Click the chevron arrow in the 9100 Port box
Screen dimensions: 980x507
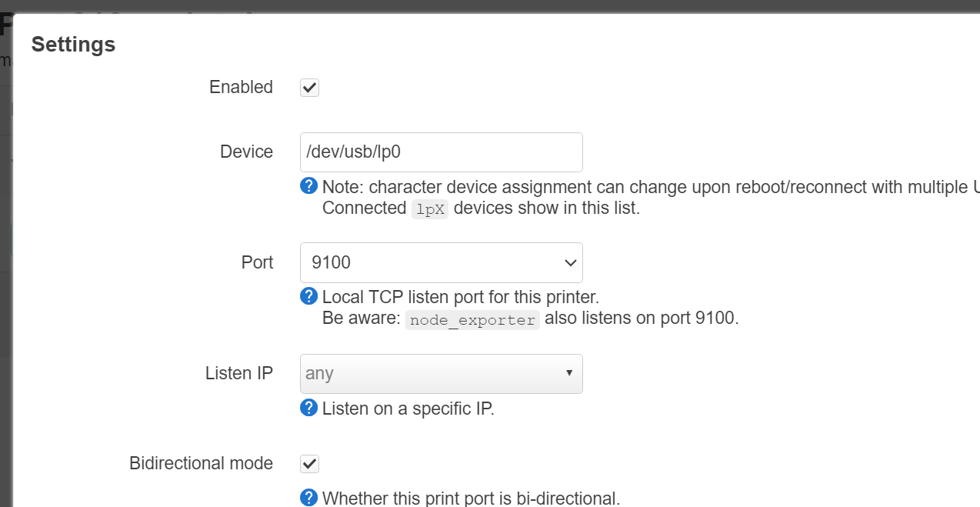tap(571, 263)
